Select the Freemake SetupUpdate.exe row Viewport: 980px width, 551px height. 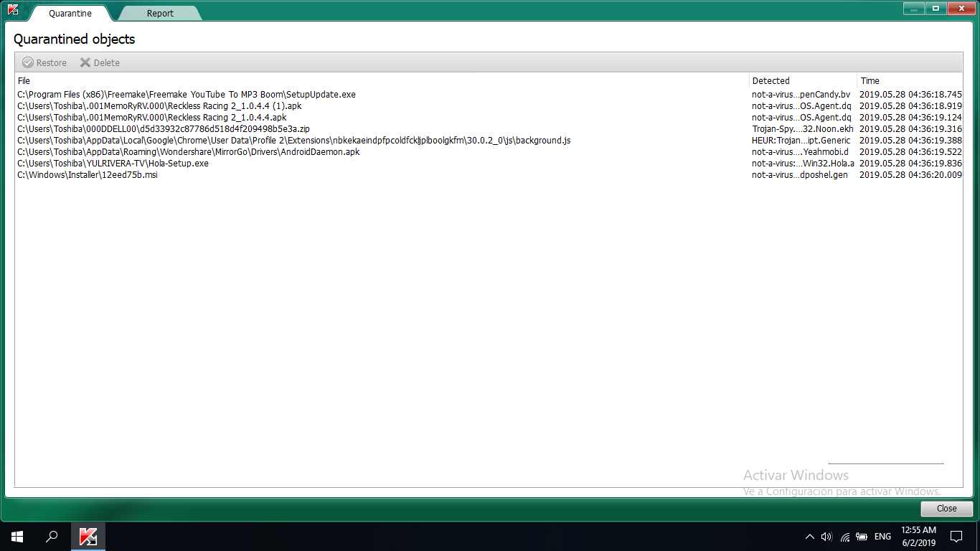pyautogui.click(x=489, y=95)
